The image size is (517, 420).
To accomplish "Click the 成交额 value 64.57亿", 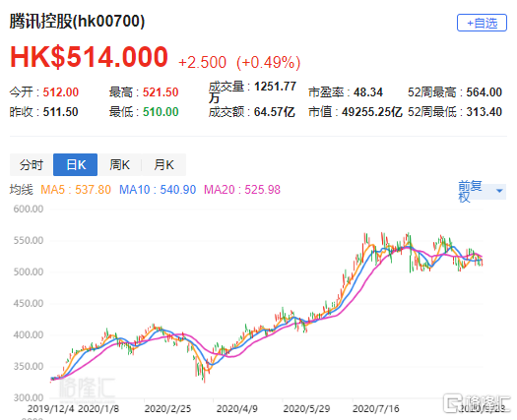I will click(275, 112).
